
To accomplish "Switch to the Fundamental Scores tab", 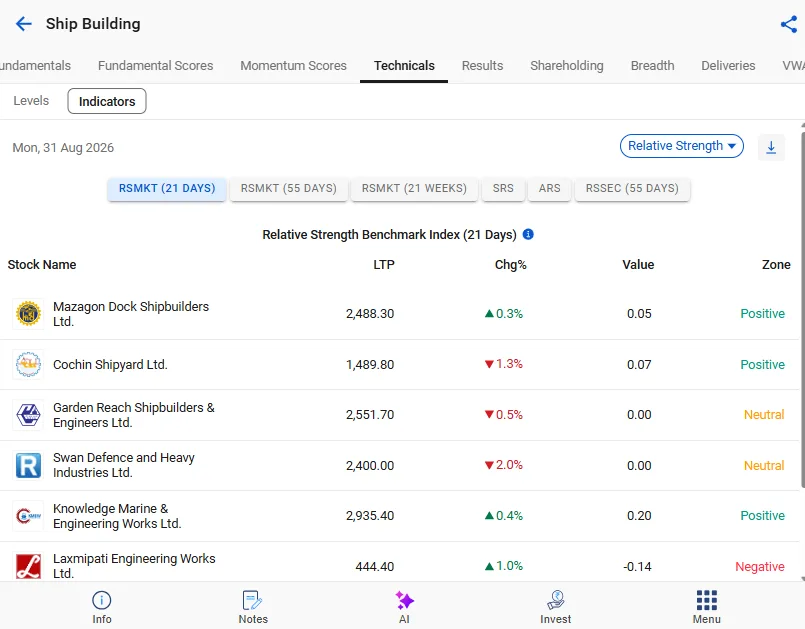I will pos(156,66).
